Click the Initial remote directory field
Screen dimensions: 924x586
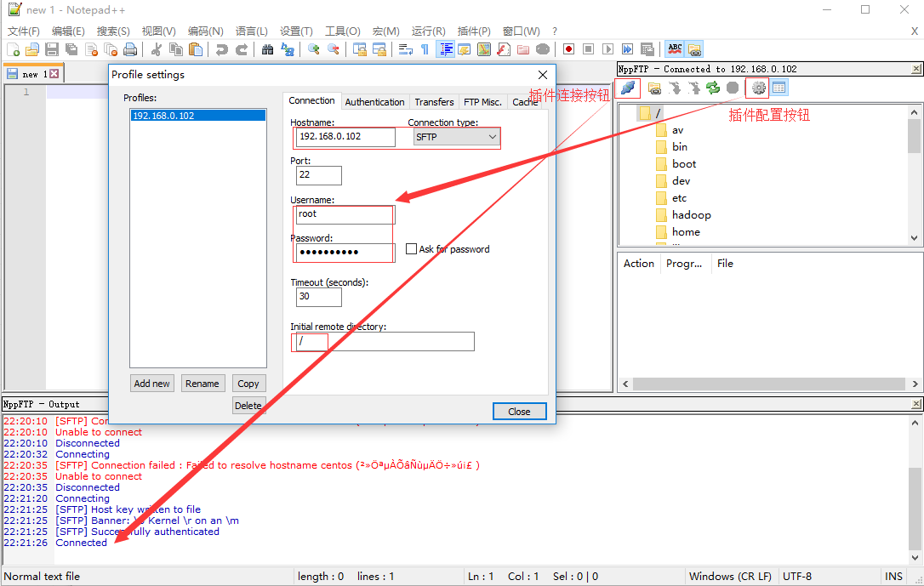pos(385,342)
